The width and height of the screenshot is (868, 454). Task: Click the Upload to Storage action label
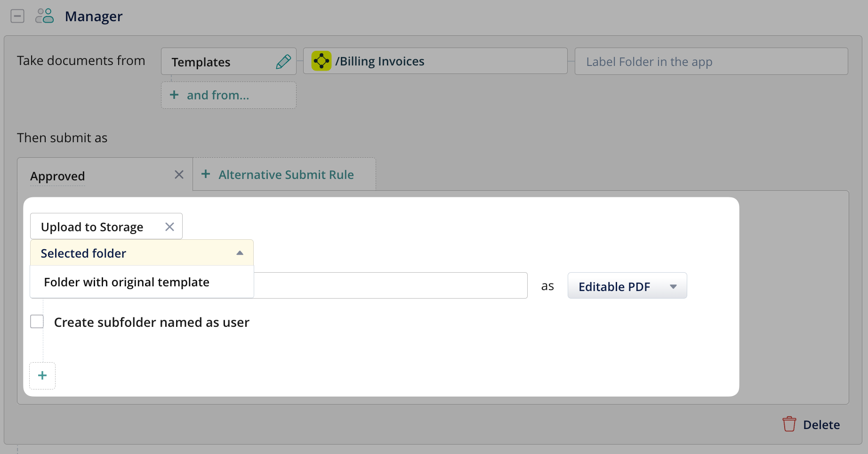point(92,227)
